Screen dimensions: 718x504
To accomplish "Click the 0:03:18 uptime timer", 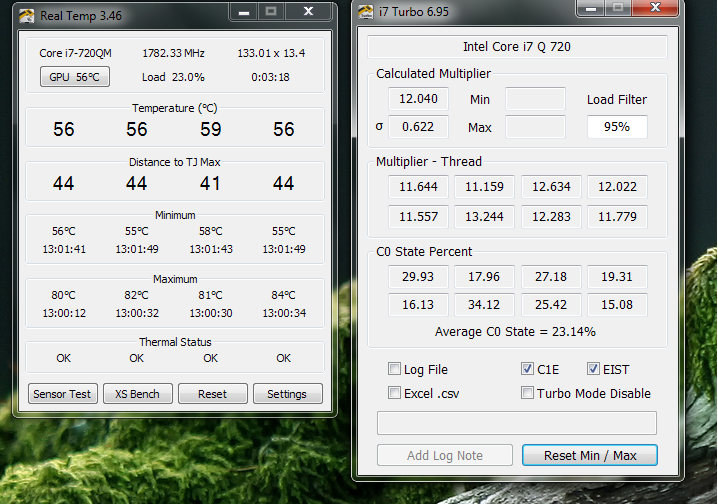I will click(x=270, y=77).
